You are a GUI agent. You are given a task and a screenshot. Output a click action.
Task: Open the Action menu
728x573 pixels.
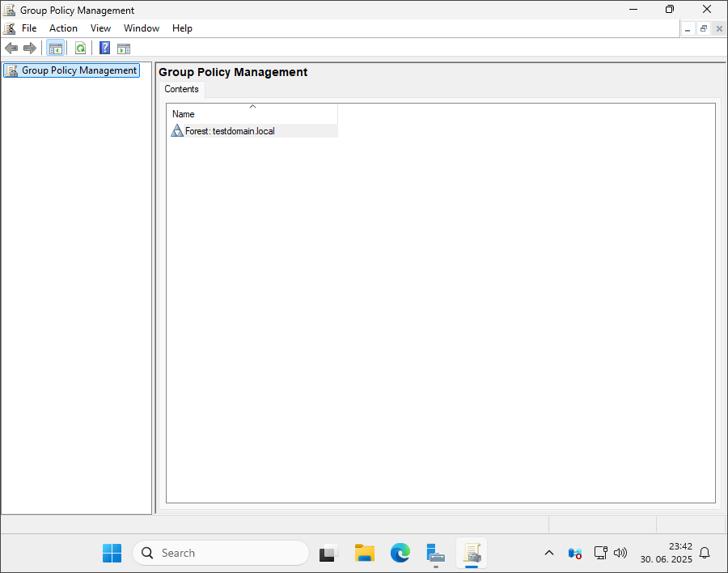tap(64, 28)
